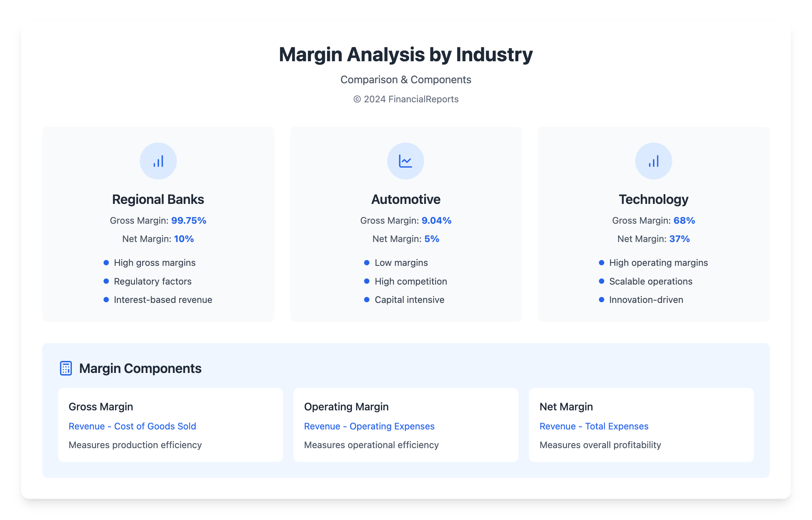This screenshot has height=520, width=812.
Task: Click the Technology net margin 37% value
Action: tap(679, 239)
